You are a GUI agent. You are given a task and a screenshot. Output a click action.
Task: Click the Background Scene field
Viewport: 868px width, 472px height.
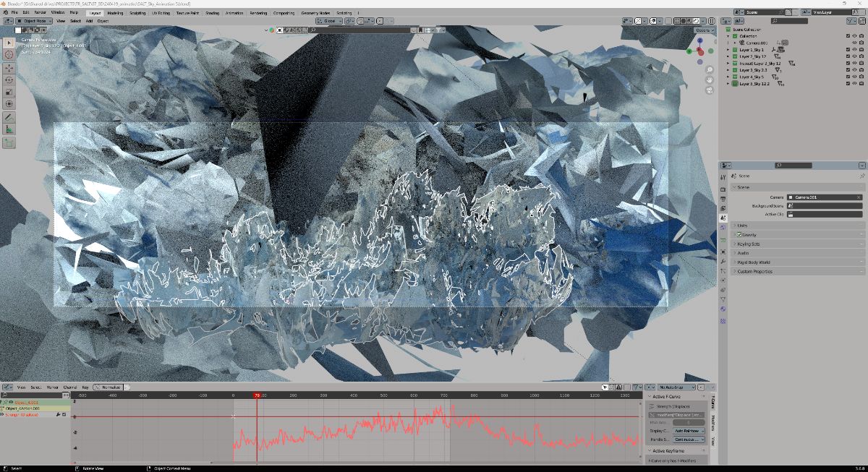pos(825,206)
